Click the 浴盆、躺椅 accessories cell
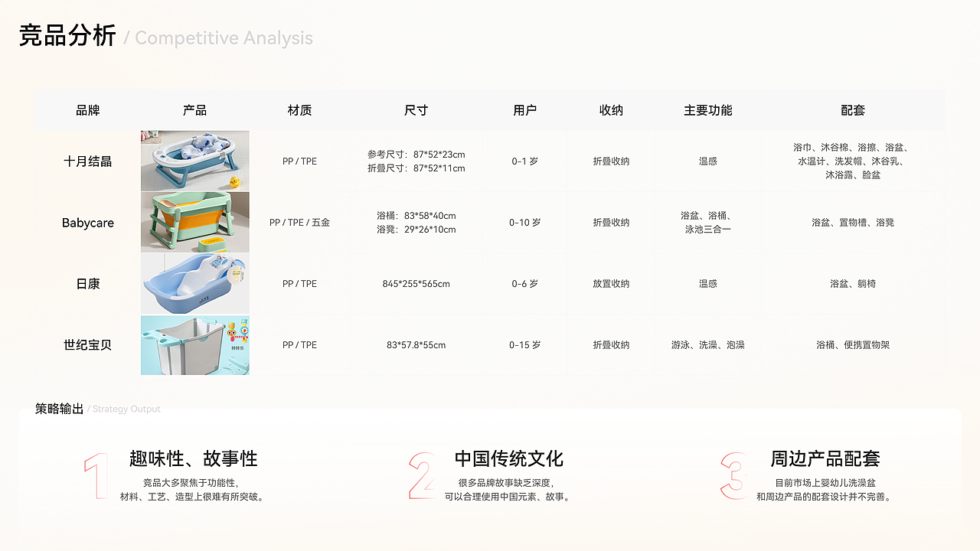 pos(853,284)
